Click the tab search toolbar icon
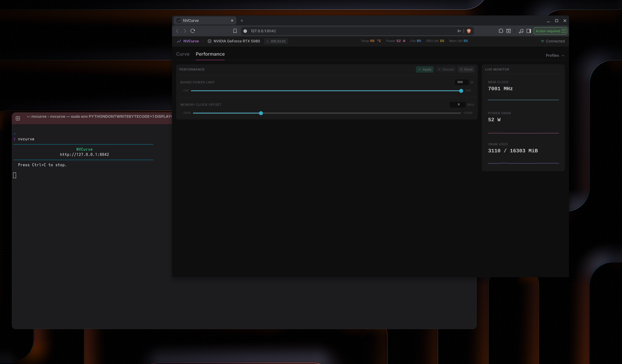Image resolution: width=622 pixels, height=364 pixels. tap(508, 31)
